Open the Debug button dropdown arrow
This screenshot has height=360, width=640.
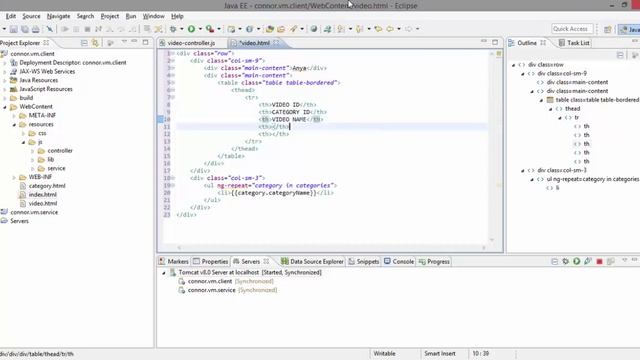pyautogui.click(x=182, y=29)
